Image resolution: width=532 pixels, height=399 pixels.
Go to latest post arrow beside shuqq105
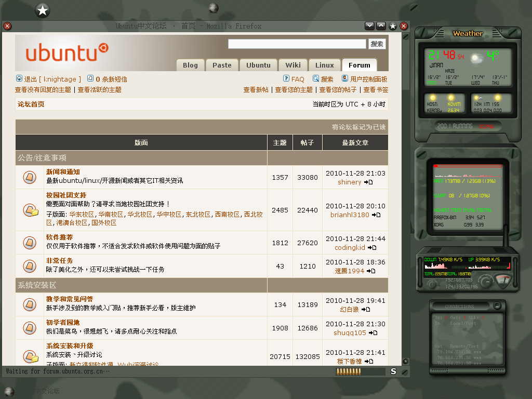(373, 333)
